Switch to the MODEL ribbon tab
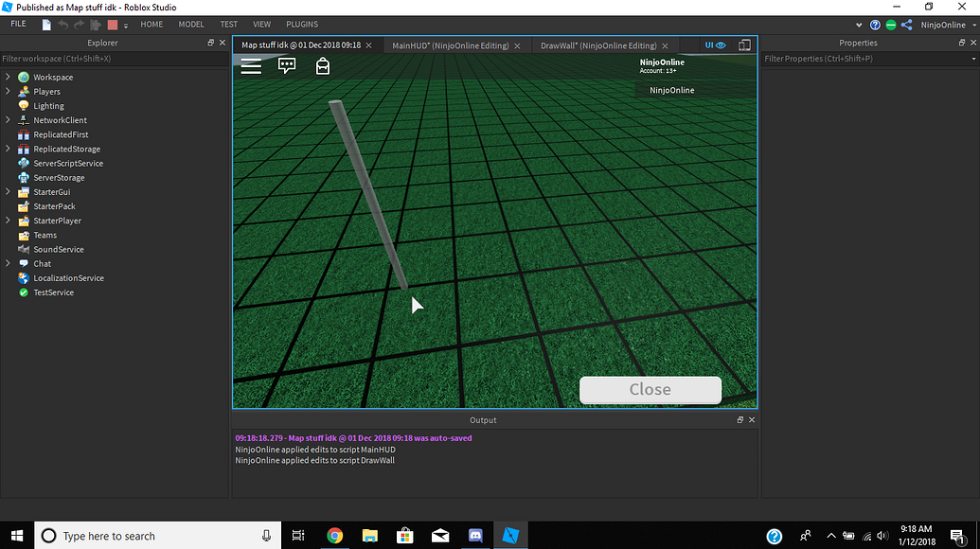This screenshot has height=549, width=980. [x=191, y=25]
